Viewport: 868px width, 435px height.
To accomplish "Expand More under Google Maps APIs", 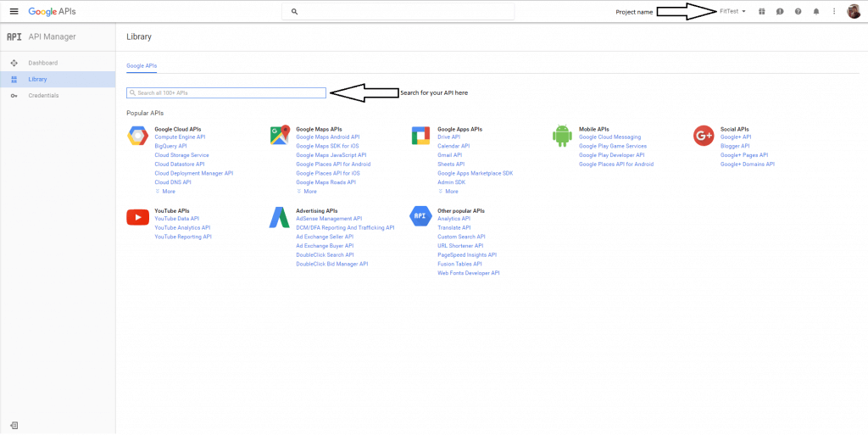I will 307,192.
